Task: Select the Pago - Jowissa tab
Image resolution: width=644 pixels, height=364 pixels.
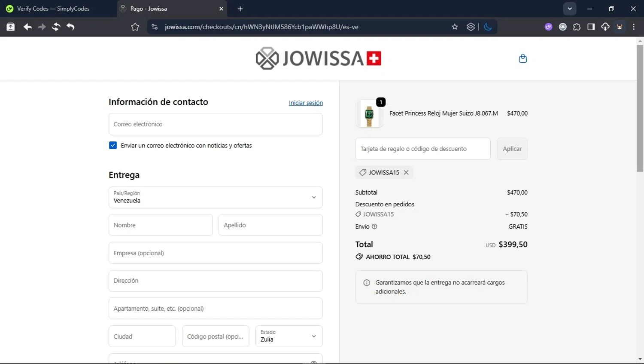Action: (172, 9)
